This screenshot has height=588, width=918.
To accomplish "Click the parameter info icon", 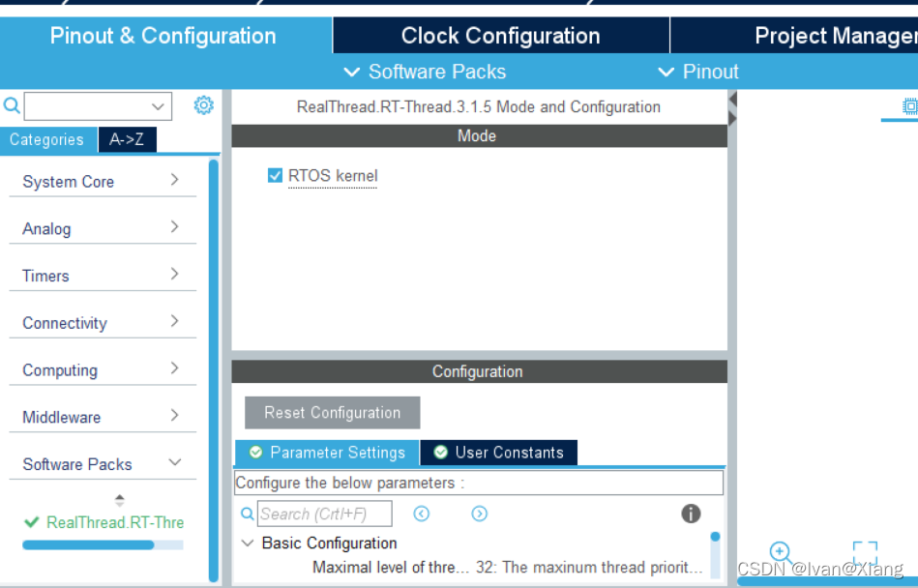I will (x=691, y=514).
